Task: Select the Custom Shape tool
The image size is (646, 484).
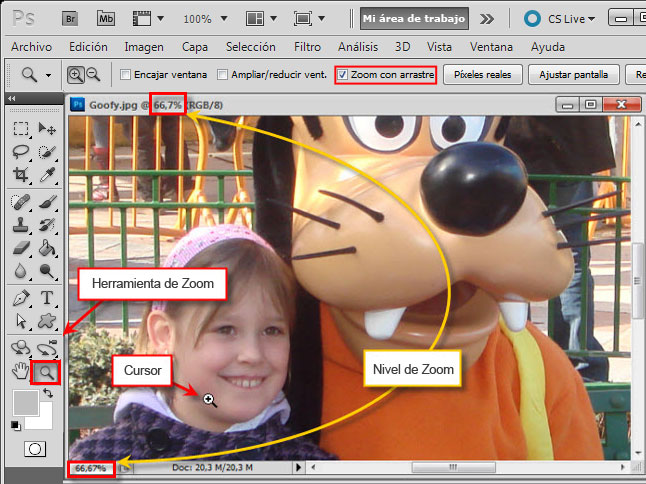Action: [47, 321]
